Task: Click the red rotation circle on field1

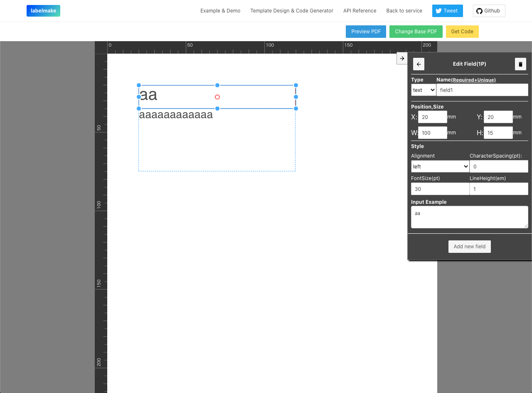Action: click(217, 97)
